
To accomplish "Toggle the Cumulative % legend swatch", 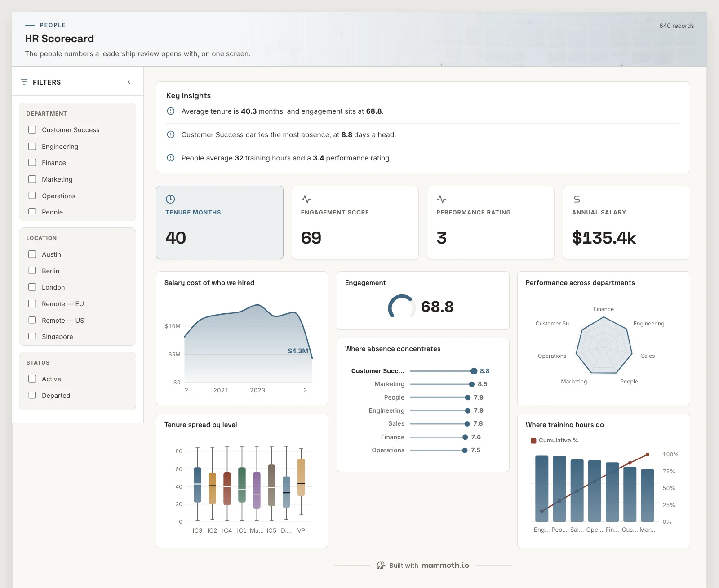I will tap(533, 441).
